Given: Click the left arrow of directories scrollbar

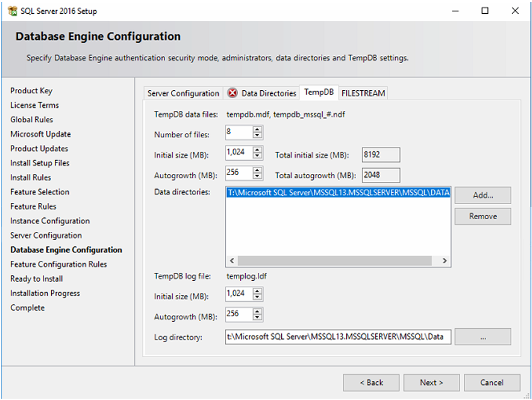Looking at the screenshot, I should (232, 261).
